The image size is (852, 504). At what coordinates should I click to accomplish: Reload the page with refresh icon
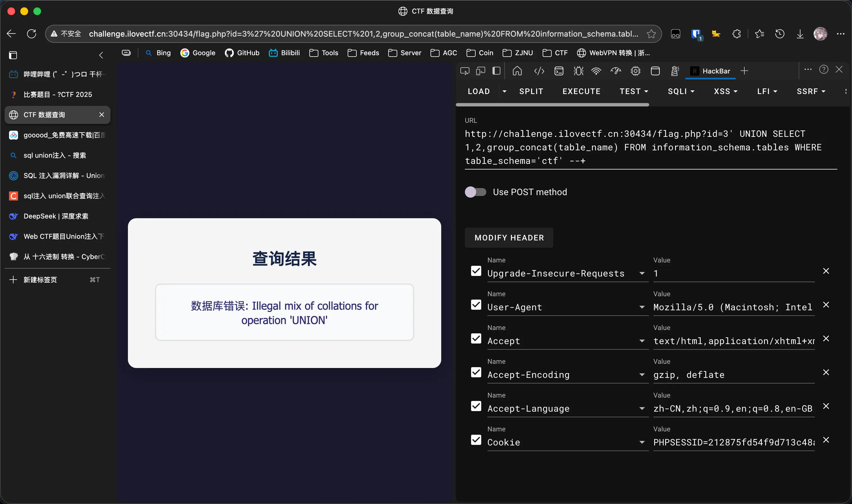(32, 34)
